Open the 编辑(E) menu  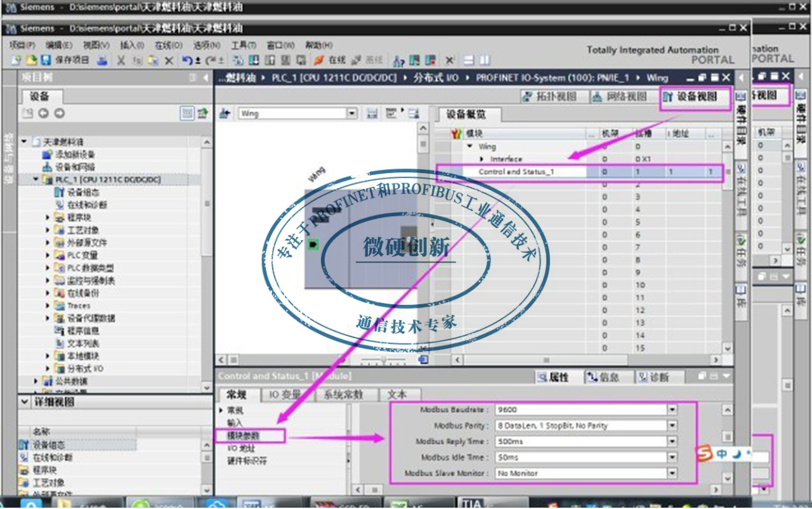tap(59, 45)
